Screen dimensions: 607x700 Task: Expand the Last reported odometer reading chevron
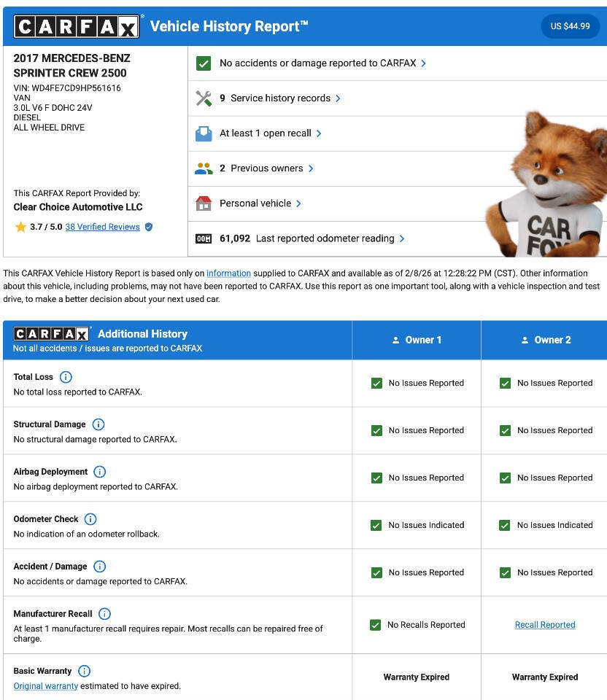[402, 238]
